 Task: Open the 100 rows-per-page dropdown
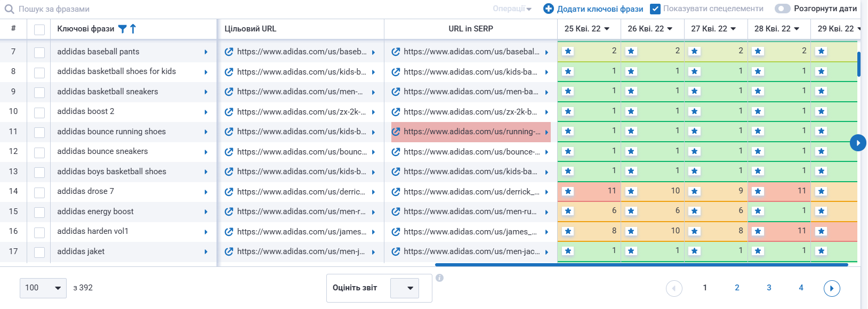tap(43, 288)
